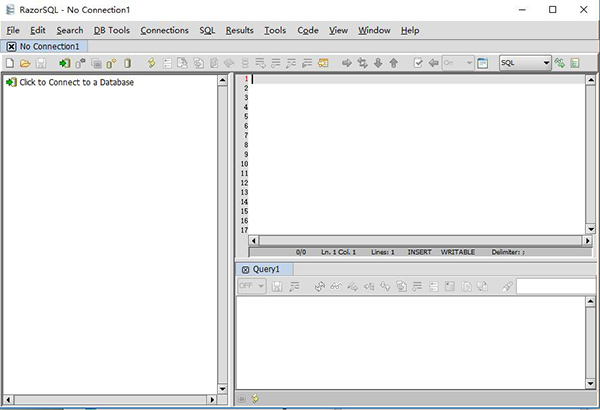
Task: Select the Query1 results tab
Action: (266, 270)
